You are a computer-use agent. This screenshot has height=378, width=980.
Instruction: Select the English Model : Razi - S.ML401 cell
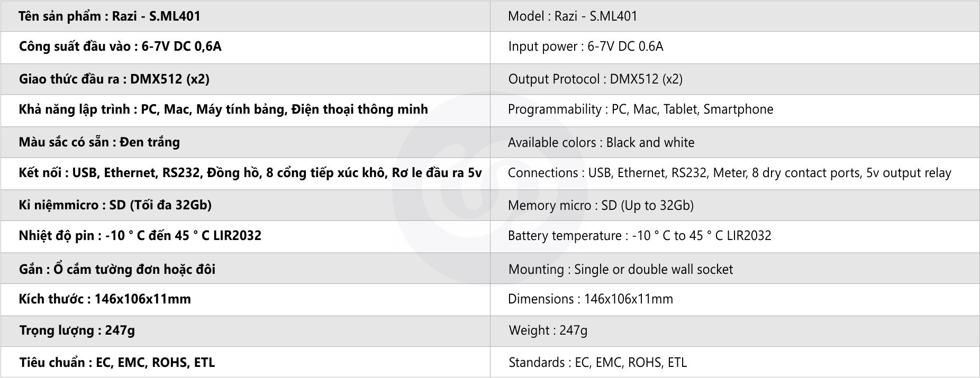[x=573, y=16]
